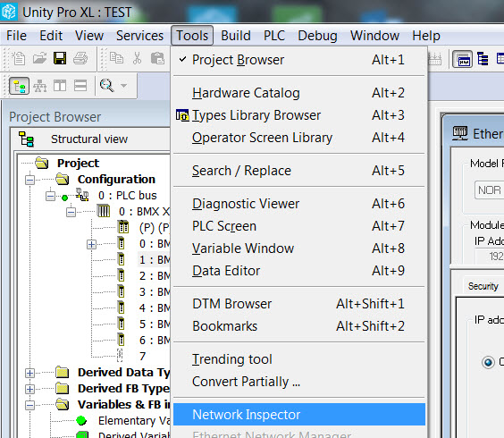
Task: Click the Copy toolbar icon
Action: (116, 58)
